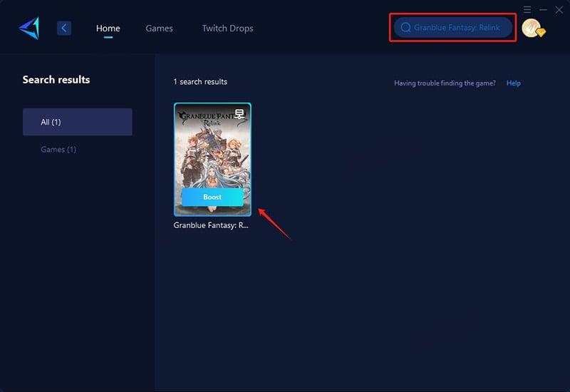Switch to the Home tab
The height and width of the screenshot is (392, 570).
(108, 28)
